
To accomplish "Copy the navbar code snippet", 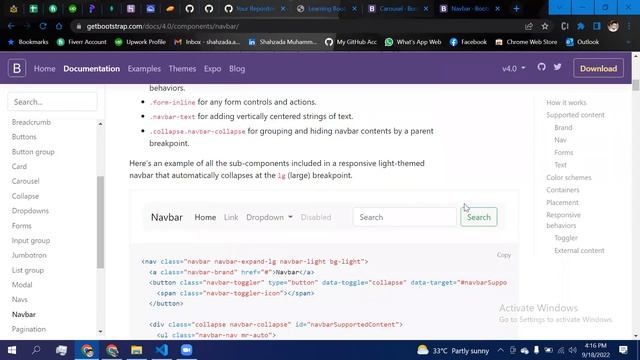I will click(504, 255).
